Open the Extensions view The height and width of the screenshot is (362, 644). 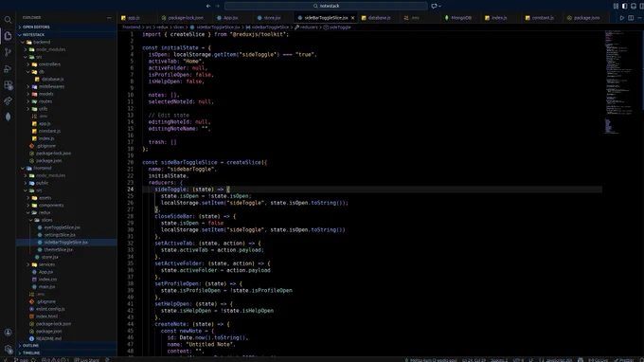point(8,85)
